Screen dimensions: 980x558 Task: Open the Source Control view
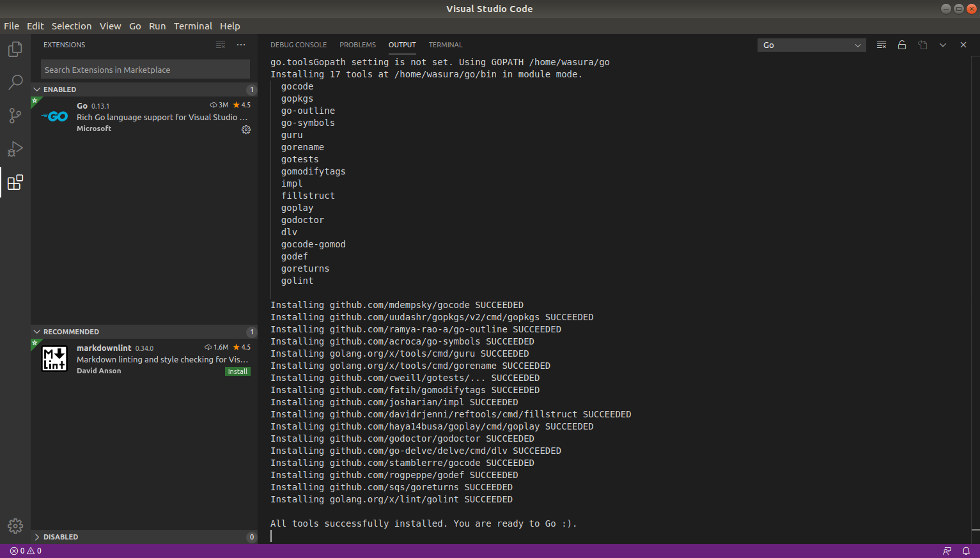tap(15, 116)
